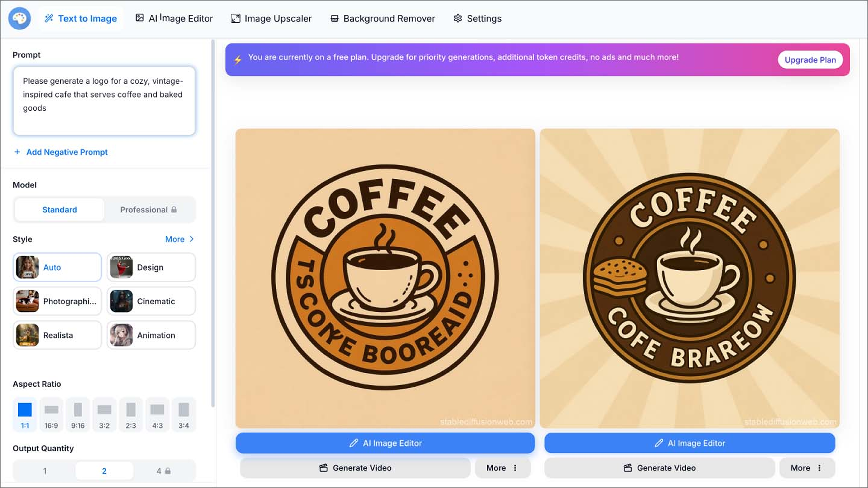
Task: Select the locked Professional model option
Action: point(149,210)
